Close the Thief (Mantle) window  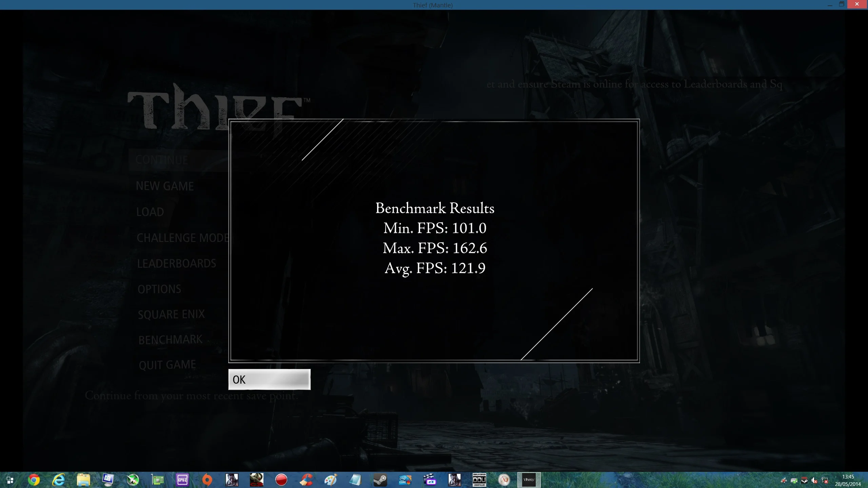[857, 4]
